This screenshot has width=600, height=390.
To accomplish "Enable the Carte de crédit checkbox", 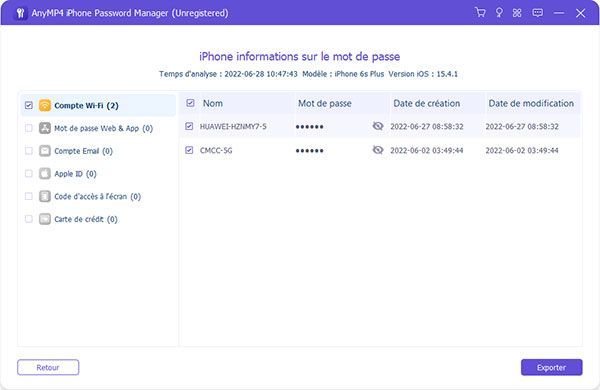I will click(29, 219).
